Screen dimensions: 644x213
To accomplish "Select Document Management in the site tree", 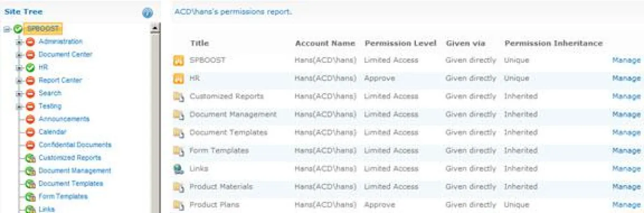I will coord(75,171).
